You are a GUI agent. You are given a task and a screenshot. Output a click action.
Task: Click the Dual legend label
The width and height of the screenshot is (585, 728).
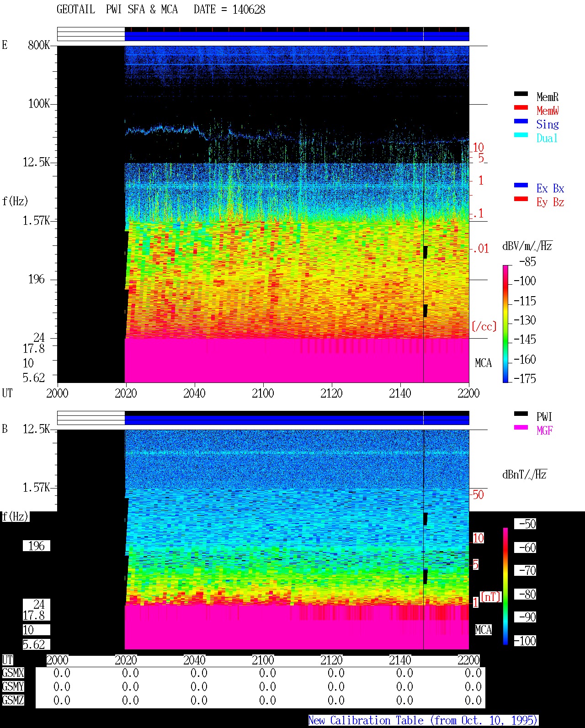coord(548,138)
